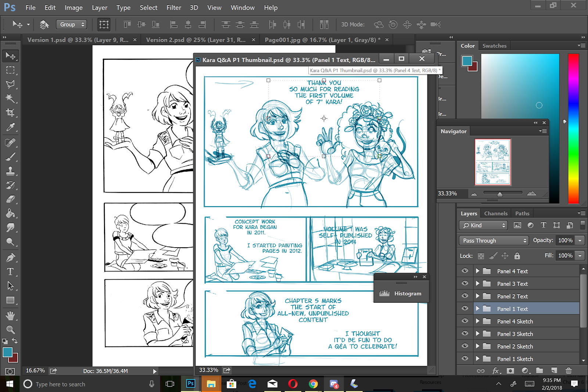The width and height of the screenshot is (588, 392).
Task: Select the Horizontal Type tool
Action: pyautogui.click(x=10, y=272)
